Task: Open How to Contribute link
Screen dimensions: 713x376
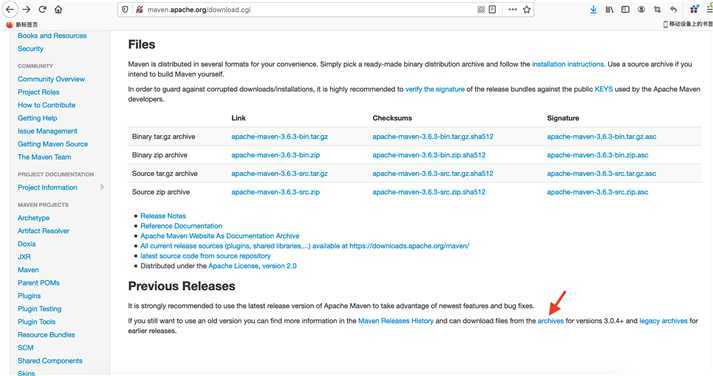Action: (46, 105)
